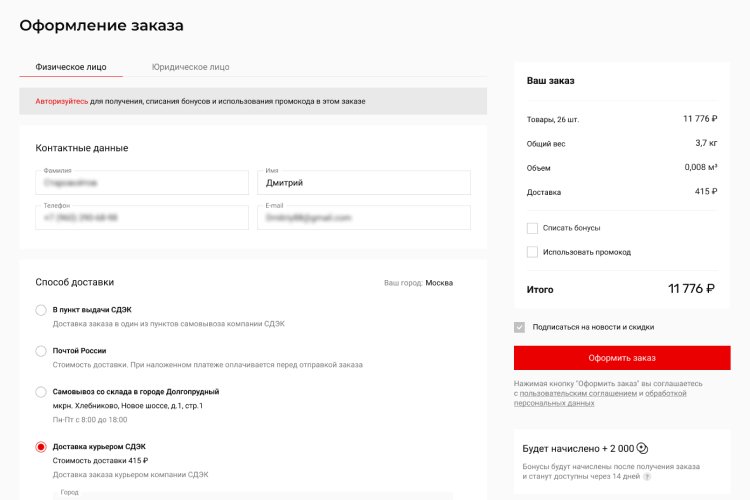Click the Телефон input field
The image size is (750, 500).
[141, 218]
